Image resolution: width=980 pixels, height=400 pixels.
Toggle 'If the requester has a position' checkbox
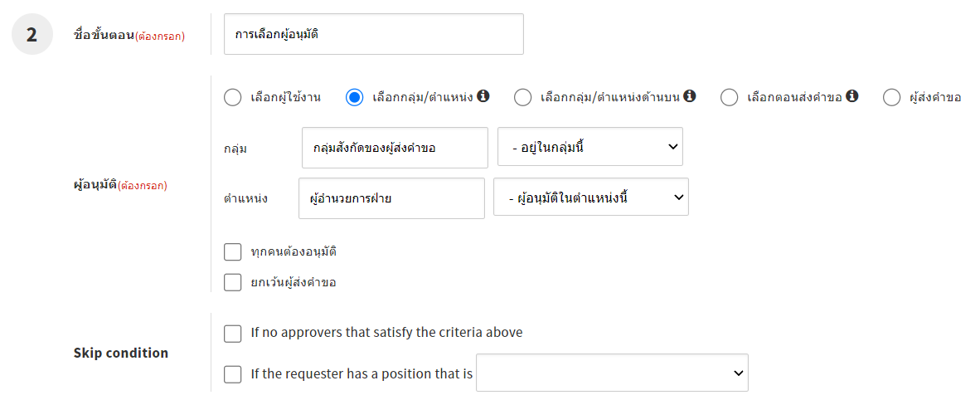pos(233,374)
